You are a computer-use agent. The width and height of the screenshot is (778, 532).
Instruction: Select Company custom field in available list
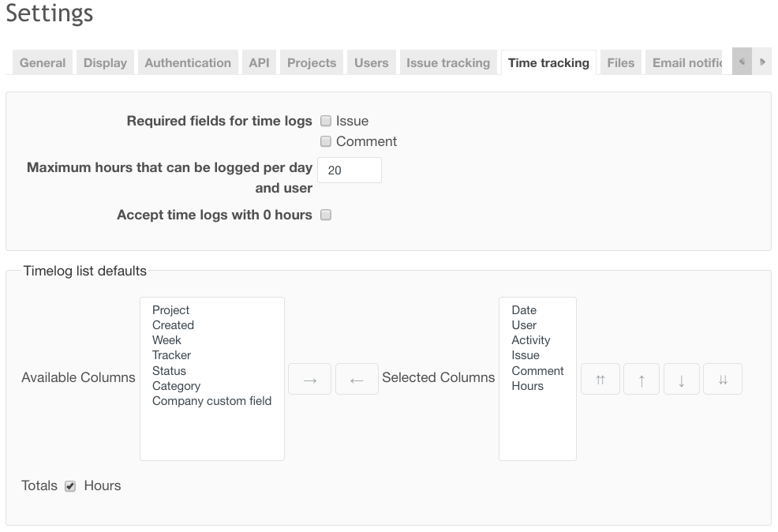[211, 401]
